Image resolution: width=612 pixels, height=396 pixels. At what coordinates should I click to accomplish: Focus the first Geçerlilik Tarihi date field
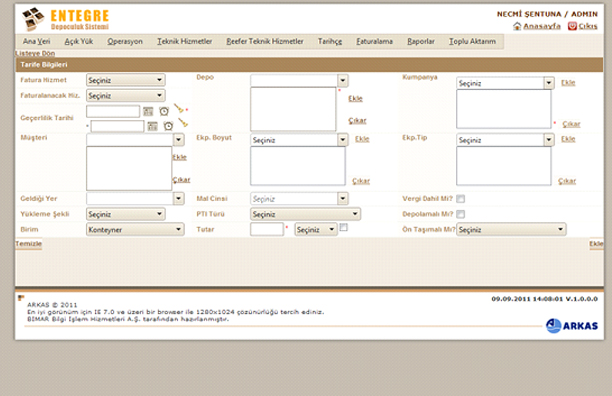coord(113,111)
